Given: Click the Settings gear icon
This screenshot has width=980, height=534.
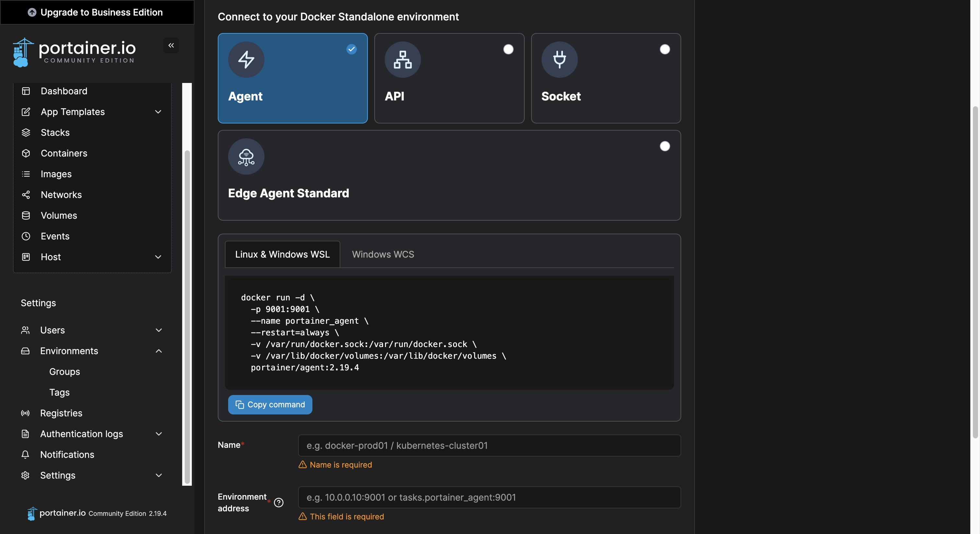Looking at the screenshot, I should (x=25, y=475).
